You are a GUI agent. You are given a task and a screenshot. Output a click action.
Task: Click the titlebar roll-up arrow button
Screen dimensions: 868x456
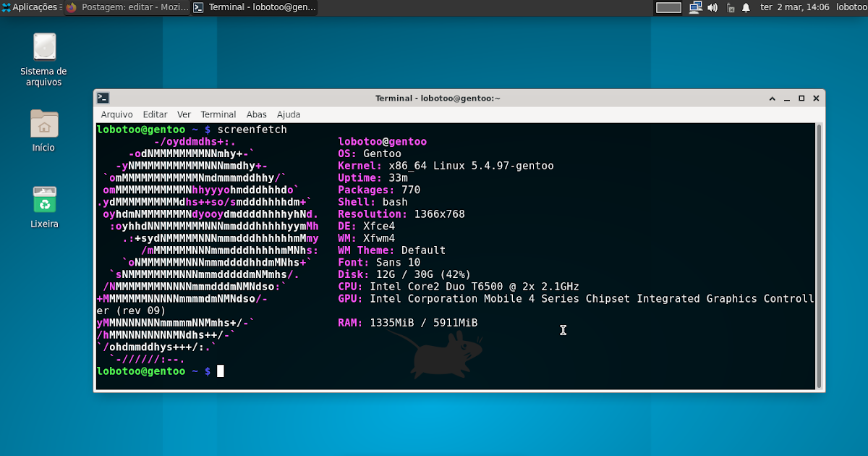pyautogui.click(x=773, y=98)
